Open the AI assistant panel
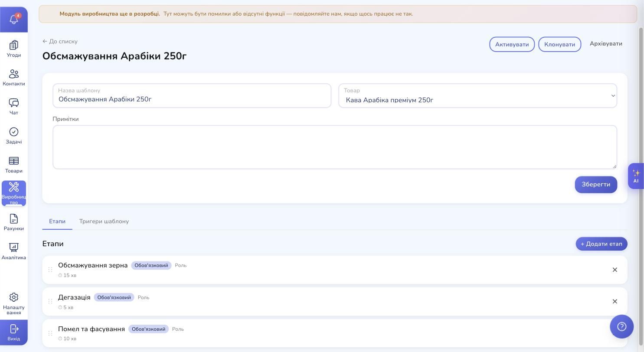The image size is (644, 352). (636, 176)
